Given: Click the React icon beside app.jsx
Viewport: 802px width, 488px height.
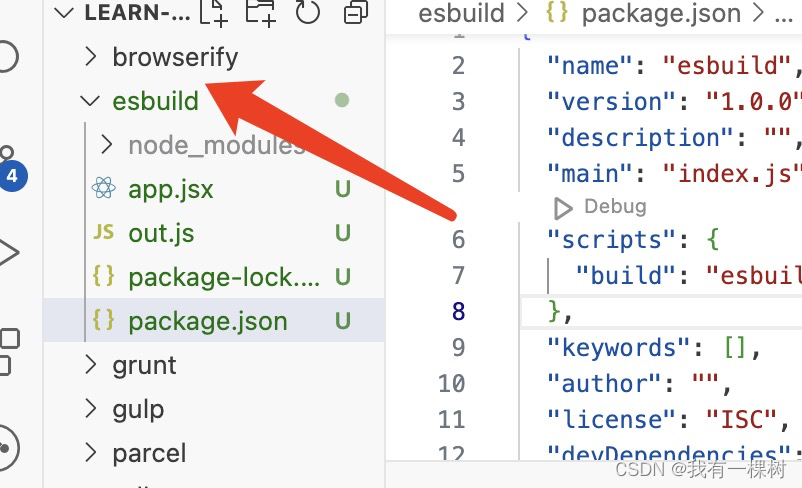Looking at the screenshot, I should coord(104,188).
